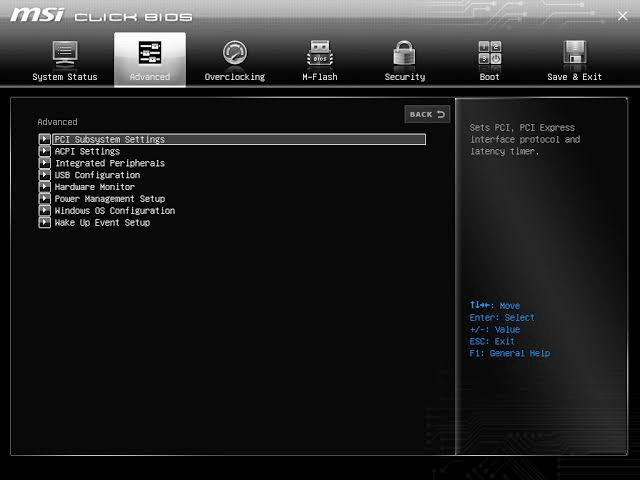Expand arrow beside PCI Subsystem Settings
This screenshot has width=640, height=480.
tap(44, 139)
